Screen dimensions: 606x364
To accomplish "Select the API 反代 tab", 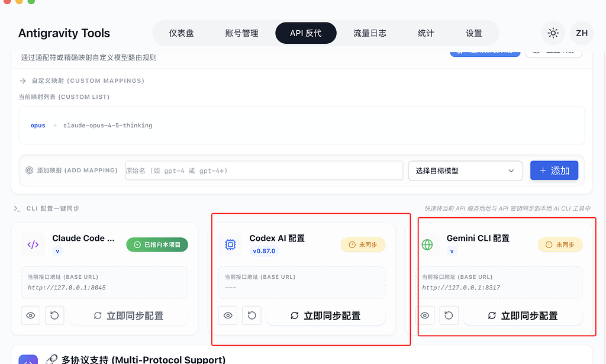I will click(x=306, y=33).
